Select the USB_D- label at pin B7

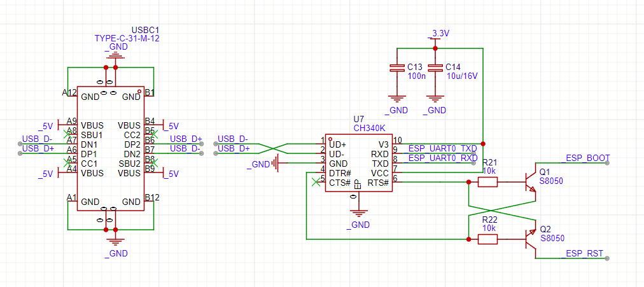[185, 148]
